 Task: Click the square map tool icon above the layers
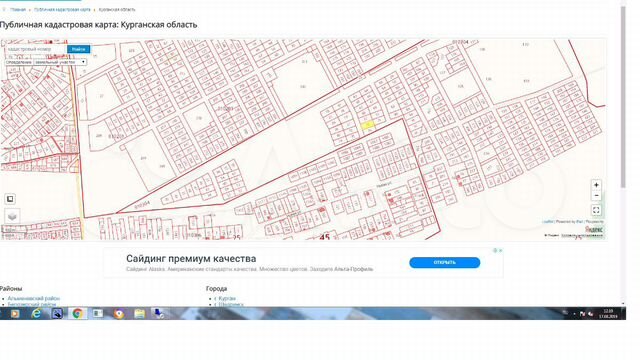[x=10, y=199]
